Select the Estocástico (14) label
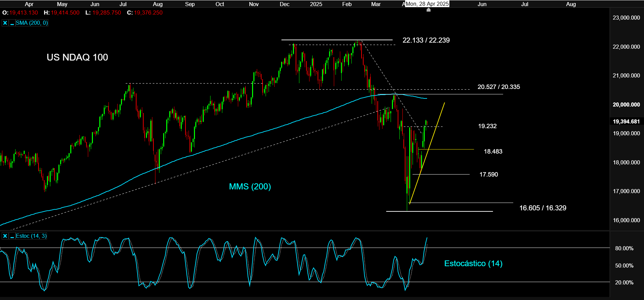Screen dimensions: 644x300 pyautogui.click(x=473, y=263)
